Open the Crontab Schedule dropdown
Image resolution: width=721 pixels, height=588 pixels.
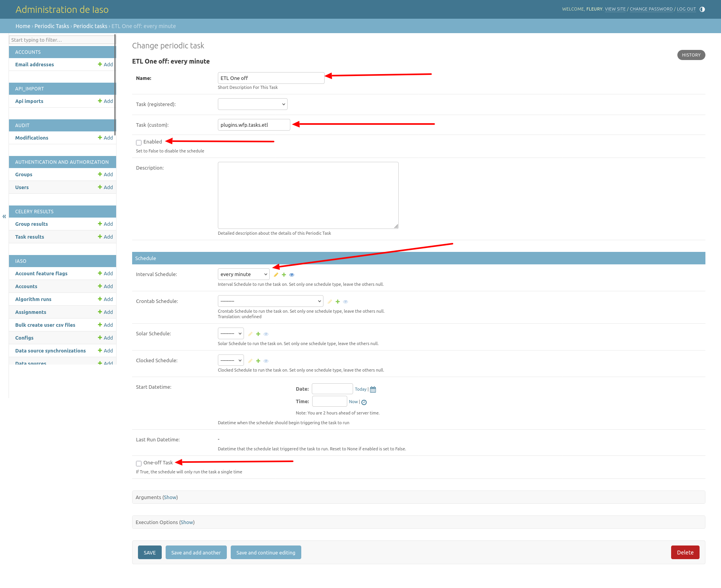(270, 301)
